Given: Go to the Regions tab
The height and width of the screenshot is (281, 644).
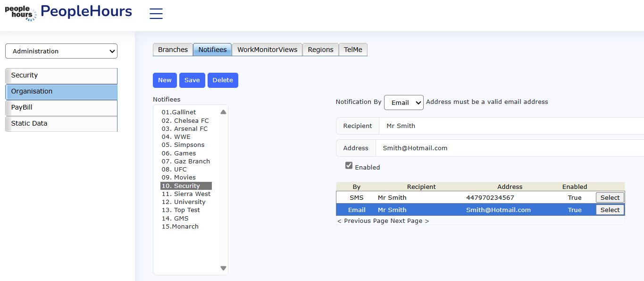Looking at the screenshot, I should point(320,50).
